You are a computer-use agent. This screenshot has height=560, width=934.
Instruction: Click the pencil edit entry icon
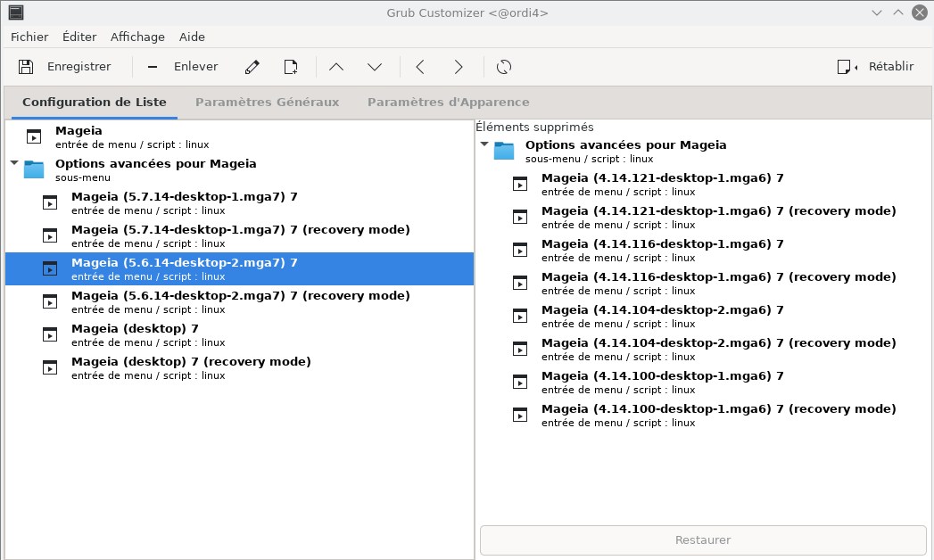[x=252, y=67]
